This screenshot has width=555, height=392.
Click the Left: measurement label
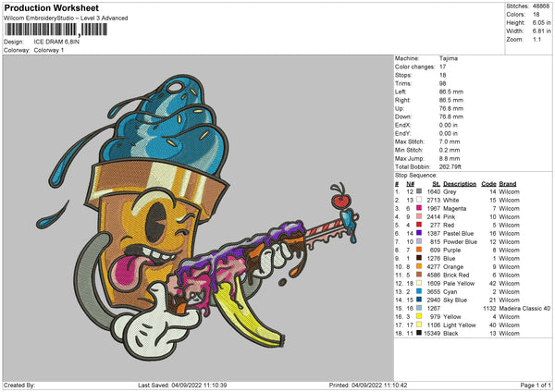pyautogui.click(x=400, y=92)
